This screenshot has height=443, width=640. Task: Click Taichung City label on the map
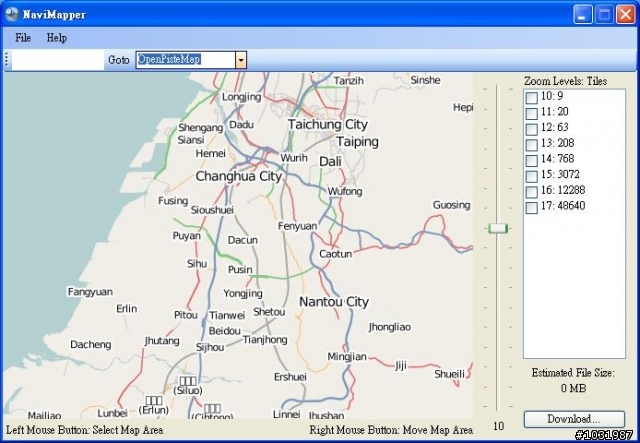(327, 124)
